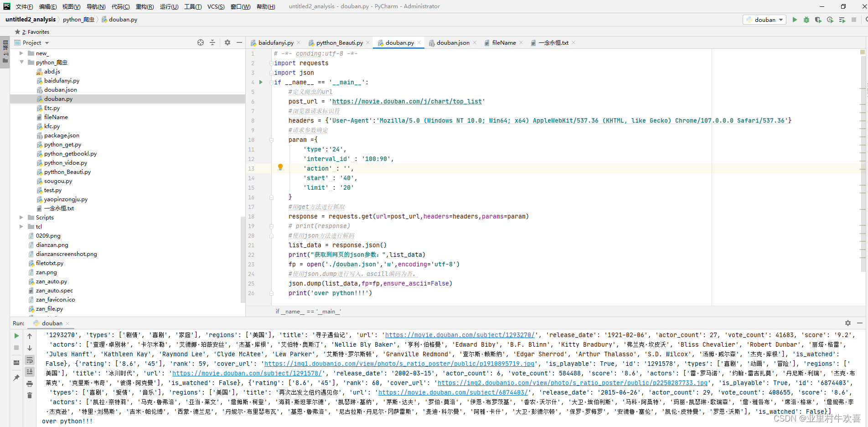The width and height of the screenshot is (868, 427).
Task: Open the douban run configuration dropdown
Action: [x=765, y=20]
